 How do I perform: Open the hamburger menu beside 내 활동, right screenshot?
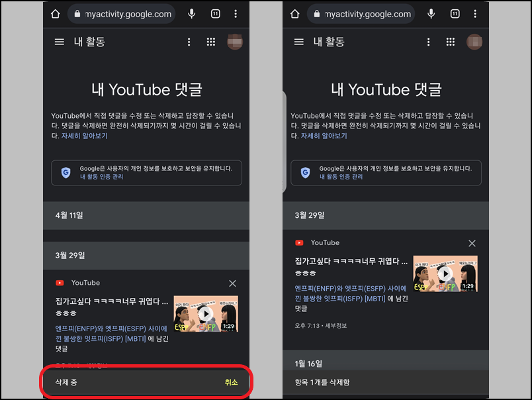click(x=299, y=42)
